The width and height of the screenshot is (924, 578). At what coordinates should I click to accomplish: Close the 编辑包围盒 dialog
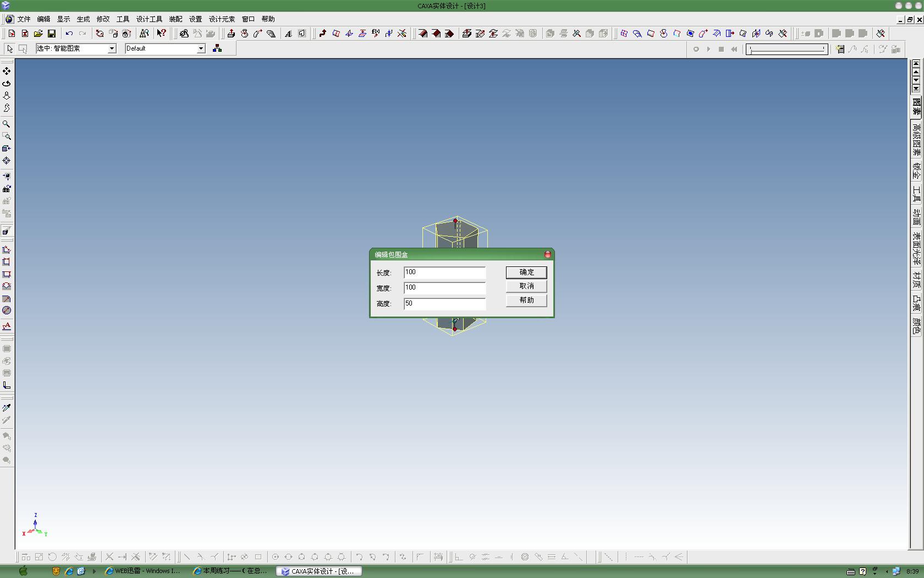pos(547,254)
